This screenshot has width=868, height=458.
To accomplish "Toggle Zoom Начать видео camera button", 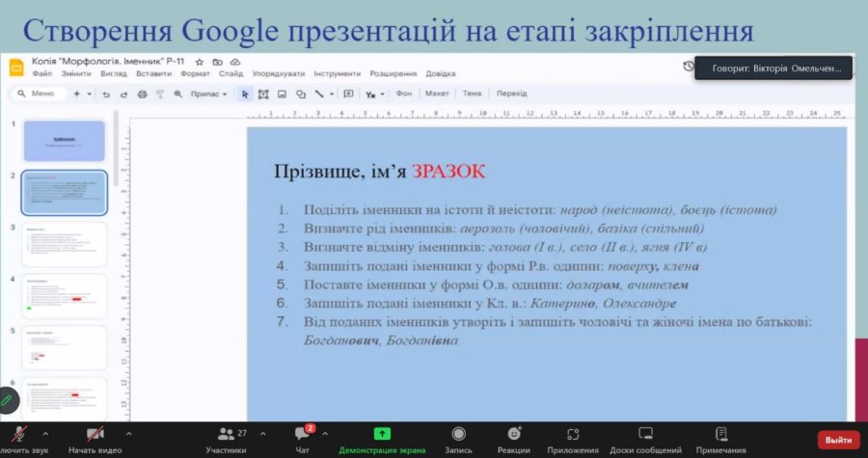I will click(95, 439).
